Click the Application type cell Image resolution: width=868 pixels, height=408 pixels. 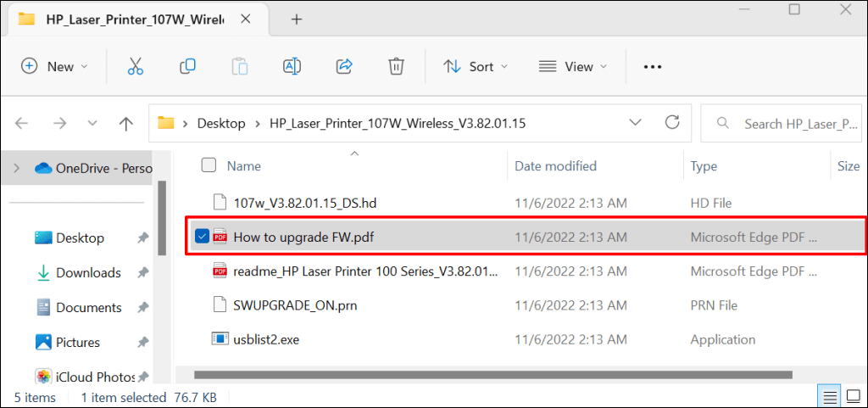(723, 339)
